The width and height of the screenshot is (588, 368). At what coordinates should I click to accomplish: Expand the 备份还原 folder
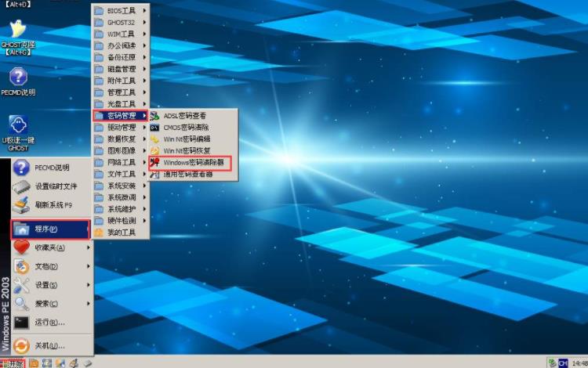[121, 57]
